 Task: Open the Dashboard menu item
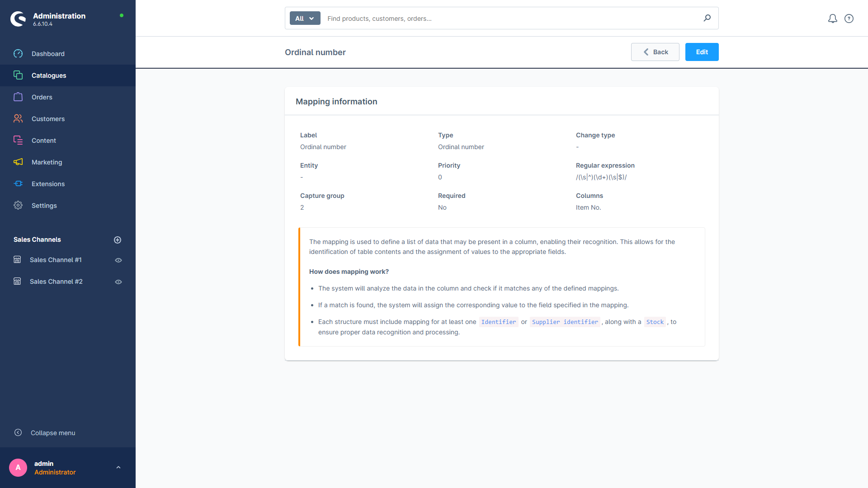(x=68, y=54)
